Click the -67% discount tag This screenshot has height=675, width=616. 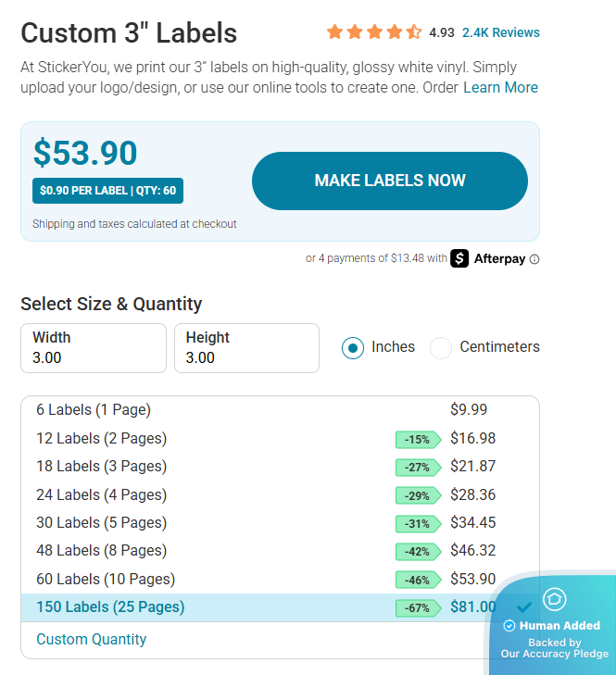pos(418,608)
